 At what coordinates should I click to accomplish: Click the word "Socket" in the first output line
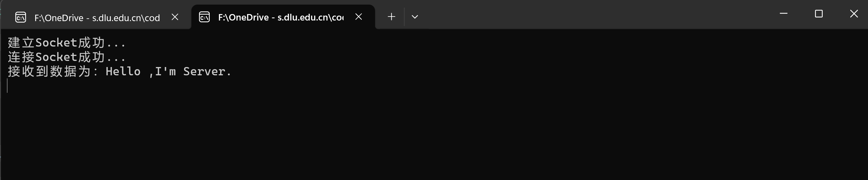56,43
